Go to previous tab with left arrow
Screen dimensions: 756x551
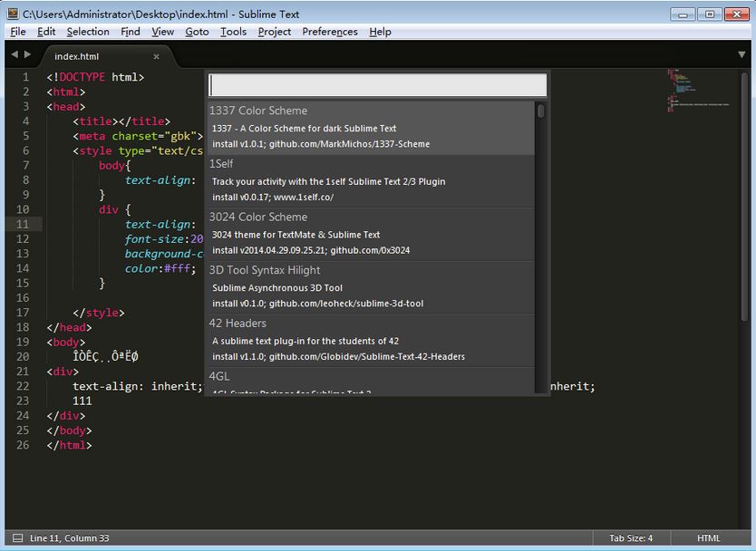pyautogui.click(x=15, y=54)
